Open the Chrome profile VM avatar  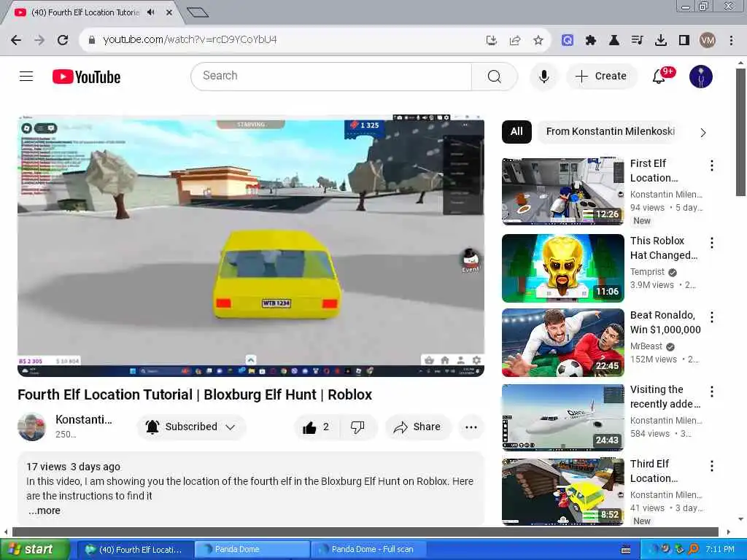(x=708, y=40)
